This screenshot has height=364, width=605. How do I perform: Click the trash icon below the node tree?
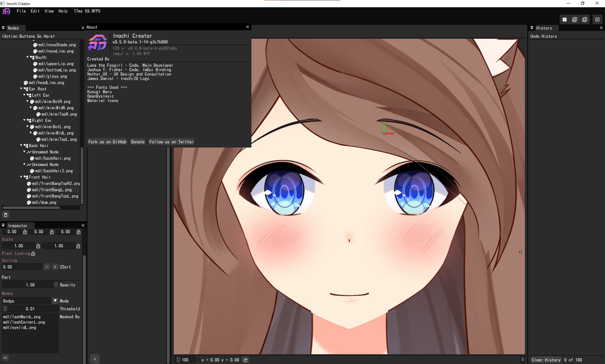[x=5, y=215]
